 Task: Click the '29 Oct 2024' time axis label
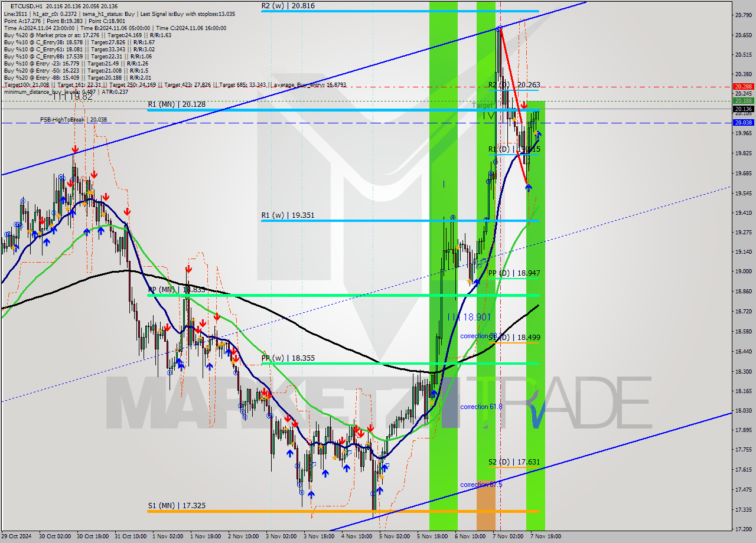tap(15, 537)
